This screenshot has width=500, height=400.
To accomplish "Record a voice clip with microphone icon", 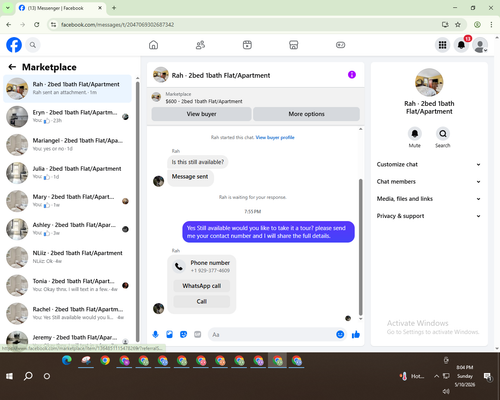I will pos(155,334).
